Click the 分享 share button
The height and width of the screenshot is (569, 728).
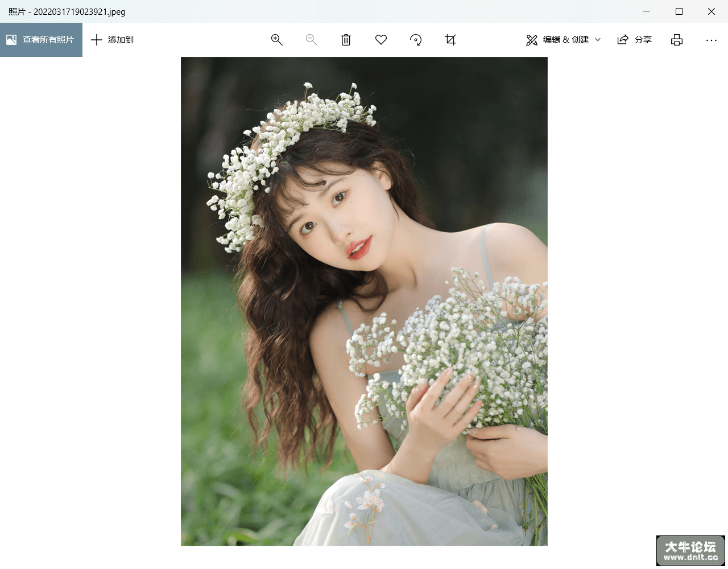(635, 40)
